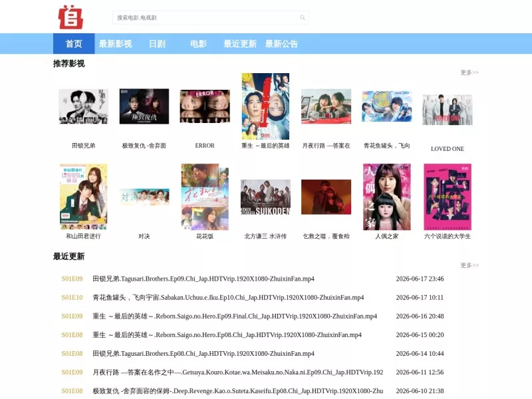Click S01E08 label beside Reborn.Saigo.no.Hero.Ep08
The height and width of the screenshot is (399, 532).
tap(72, 335)
